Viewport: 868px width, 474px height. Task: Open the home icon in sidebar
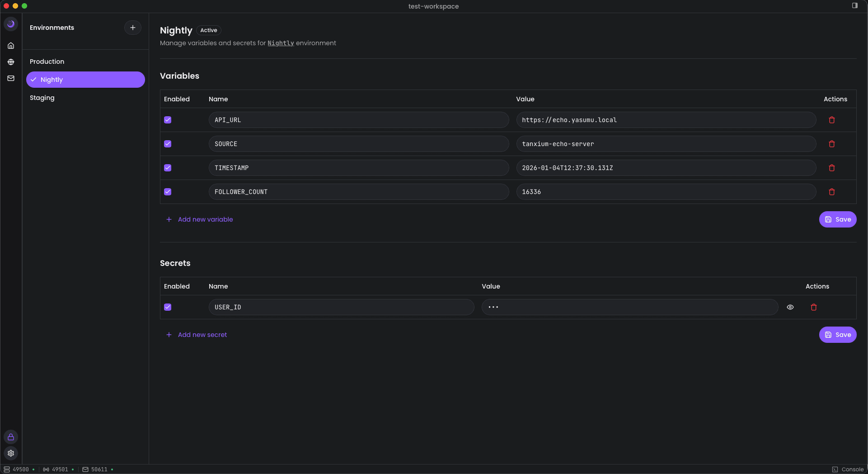11,46
